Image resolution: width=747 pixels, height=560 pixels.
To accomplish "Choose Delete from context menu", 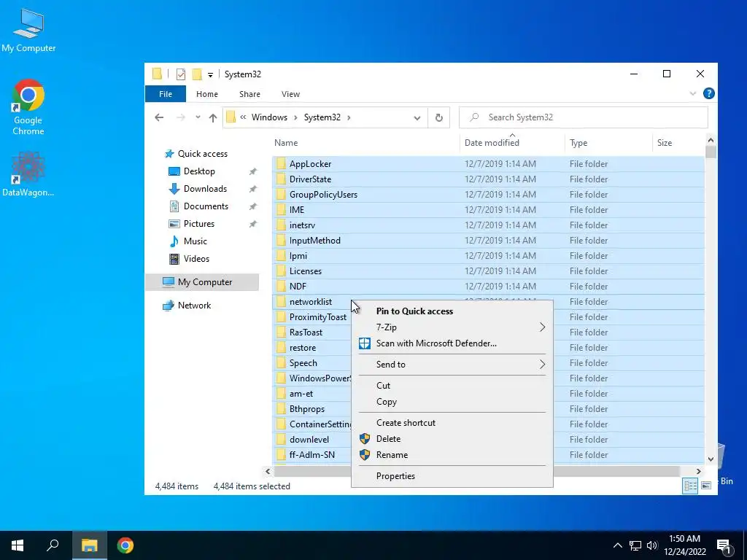I will (x=452, y=438).
